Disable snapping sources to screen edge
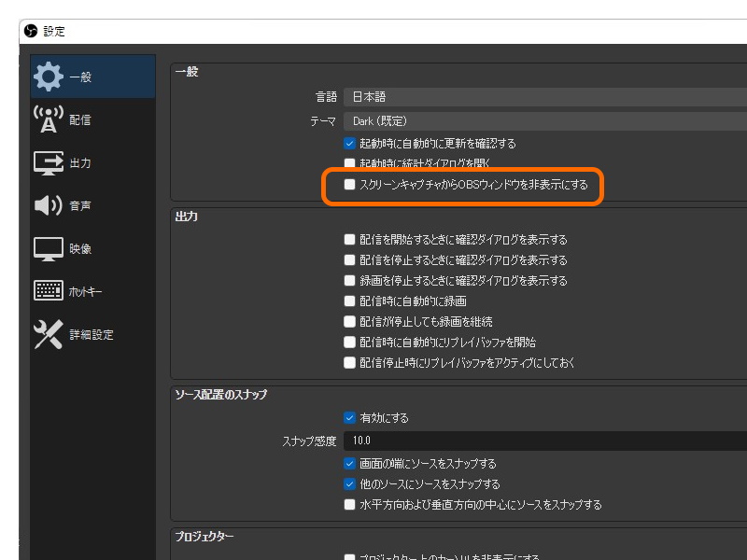The image size is (747, 560). (x=350, y=464)
